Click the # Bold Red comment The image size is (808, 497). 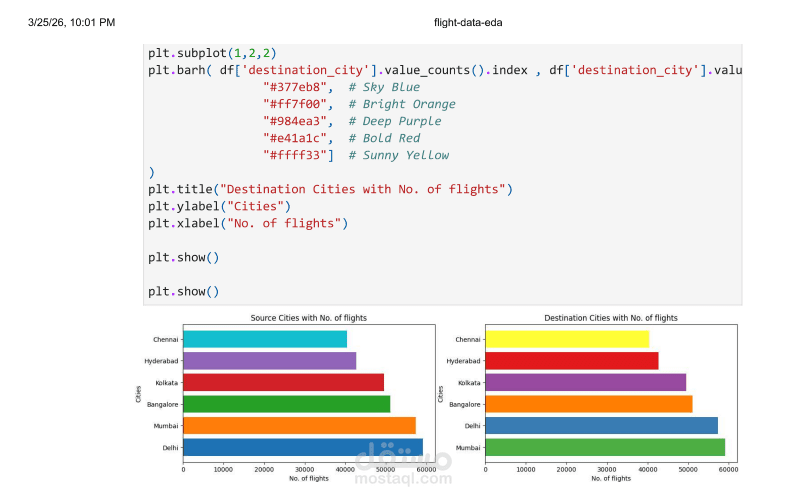(384, 138)
